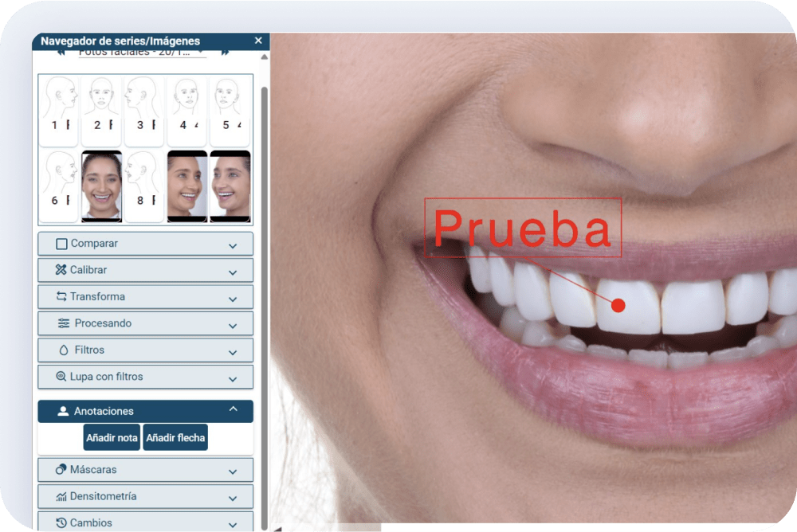
Task: Click the Anotaciones person icon
Action: [63, 411]
